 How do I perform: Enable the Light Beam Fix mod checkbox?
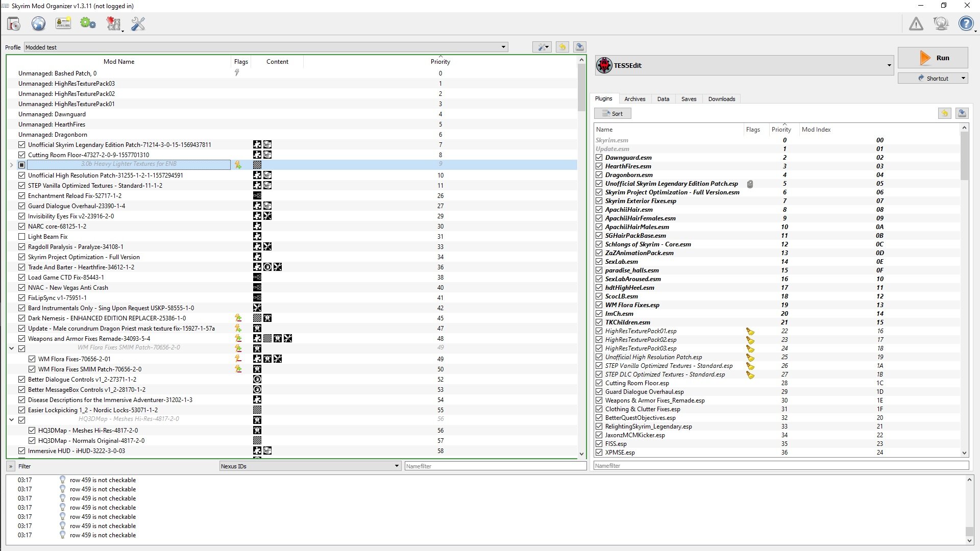[x=21, y=236]
